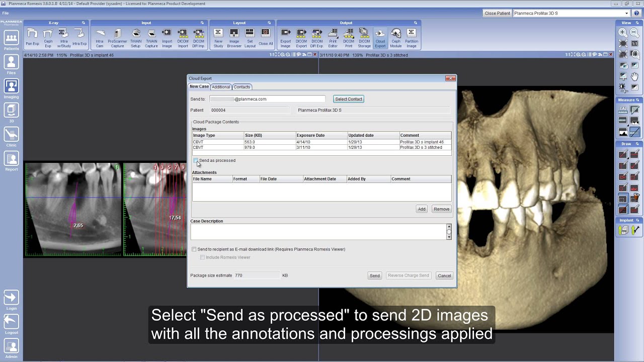Expand the Implant panel options

tap(637, 220)
